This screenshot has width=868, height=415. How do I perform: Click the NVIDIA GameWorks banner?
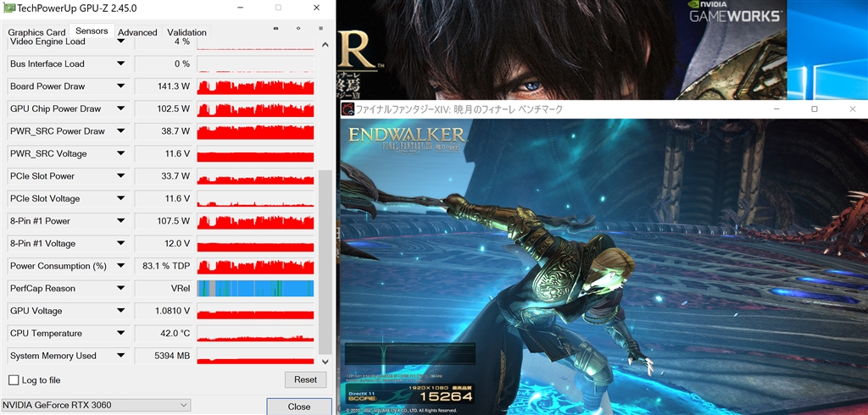735,14
